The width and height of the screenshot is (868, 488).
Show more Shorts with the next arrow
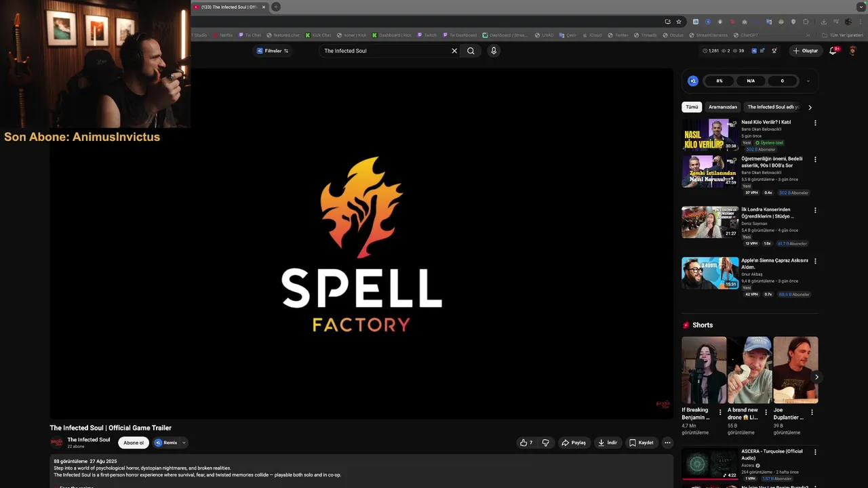(x=816, y=377)
